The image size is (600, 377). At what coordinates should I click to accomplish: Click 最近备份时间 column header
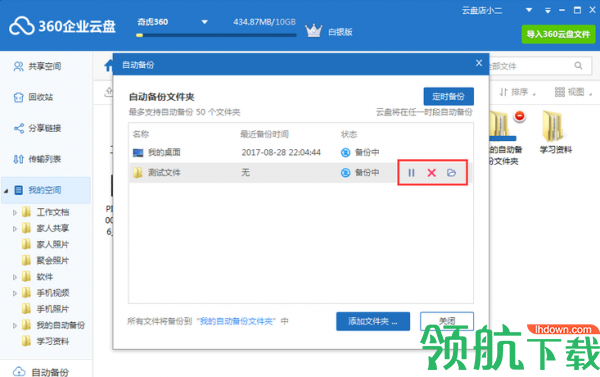click(x=264, y=134)
